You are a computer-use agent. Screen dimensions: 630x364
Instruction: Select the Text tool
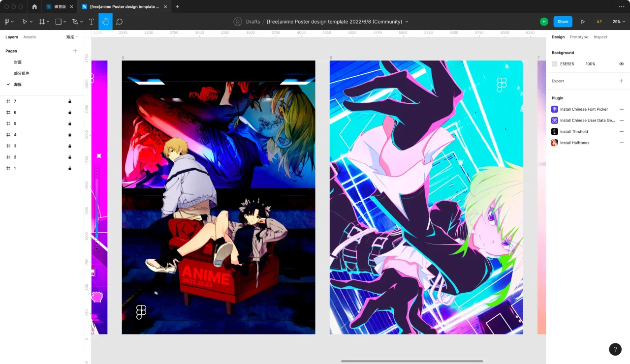[91, 22]
